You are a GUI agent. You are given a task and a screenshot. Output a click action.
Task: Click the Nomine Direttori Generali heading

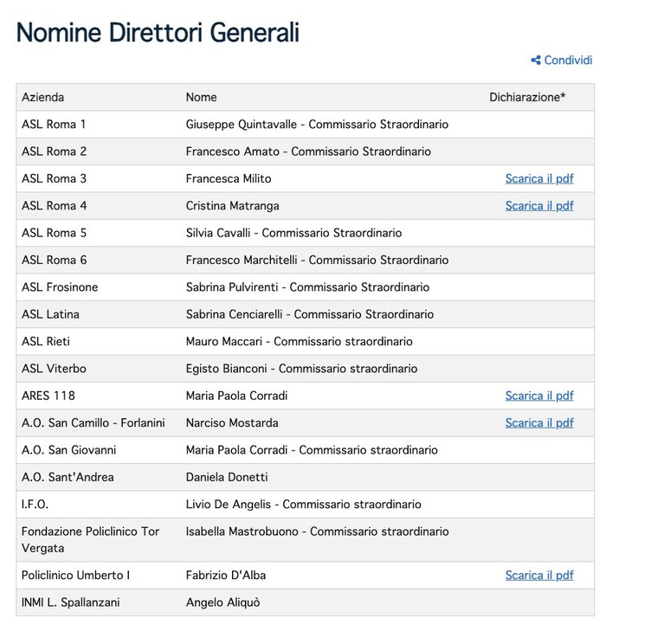(158, 33)
